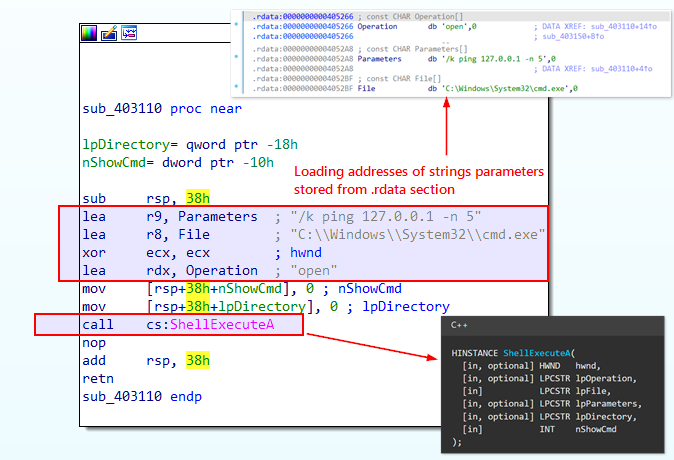Click ShellExecuteA name in C++ prototype

[536, 353]
